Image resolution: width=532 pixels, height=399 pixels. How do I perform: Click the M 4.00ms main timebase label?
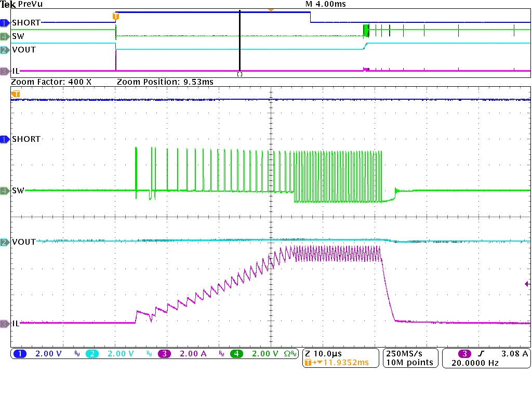[325, 4]
